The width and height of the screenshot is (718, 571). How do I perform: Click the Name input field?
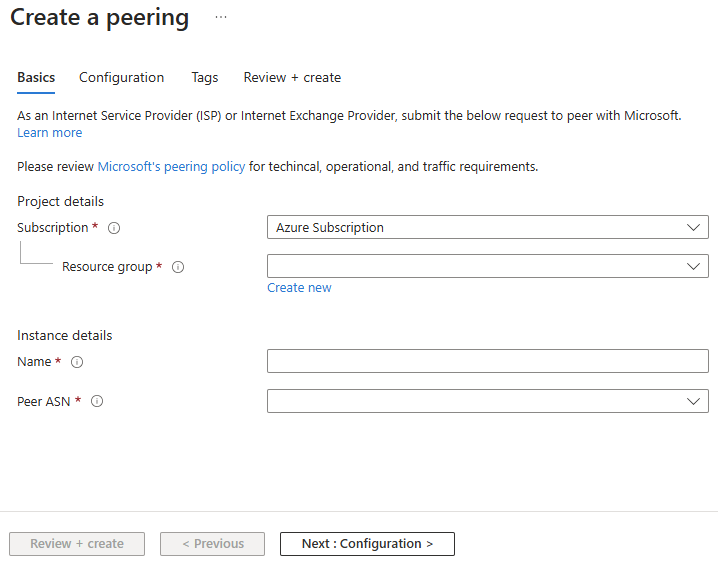tap(487, 361)
